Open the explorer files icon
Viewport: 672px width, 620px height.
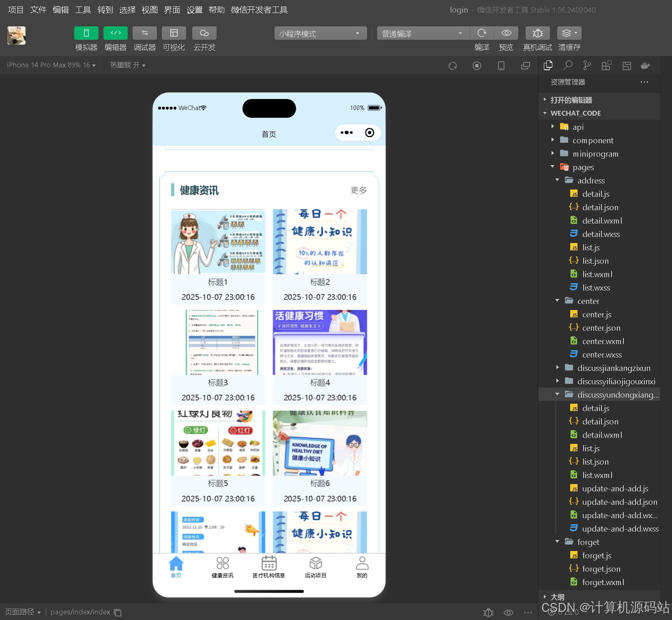[x=548, y=65]
